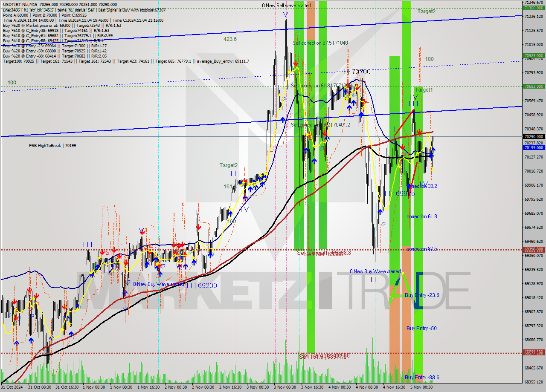Select the 'Buy Entry -50' label
The height and width of the screenshot is (392, 546).
(421, 329)
